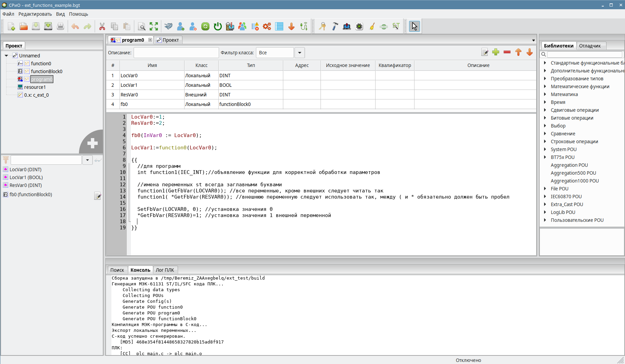Click the library search field
625x364 pixels.
(x=585, y=54)
